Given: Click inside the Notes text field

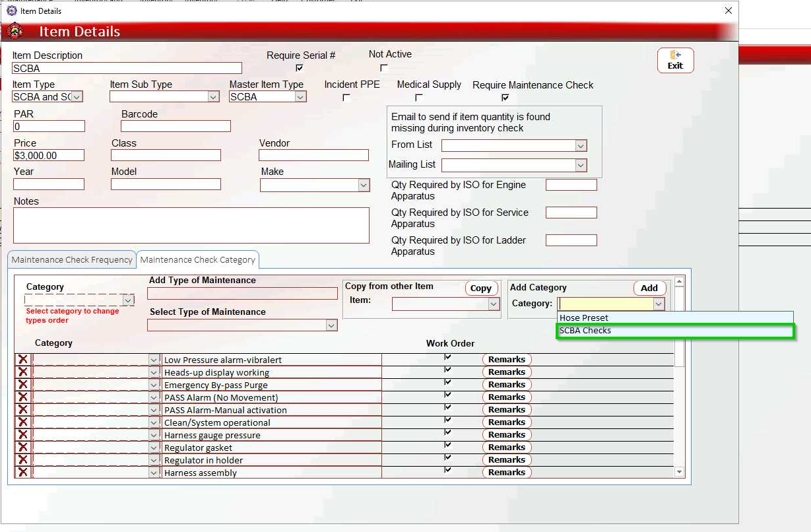Looking at the screenshot, I should pos(191,225).
